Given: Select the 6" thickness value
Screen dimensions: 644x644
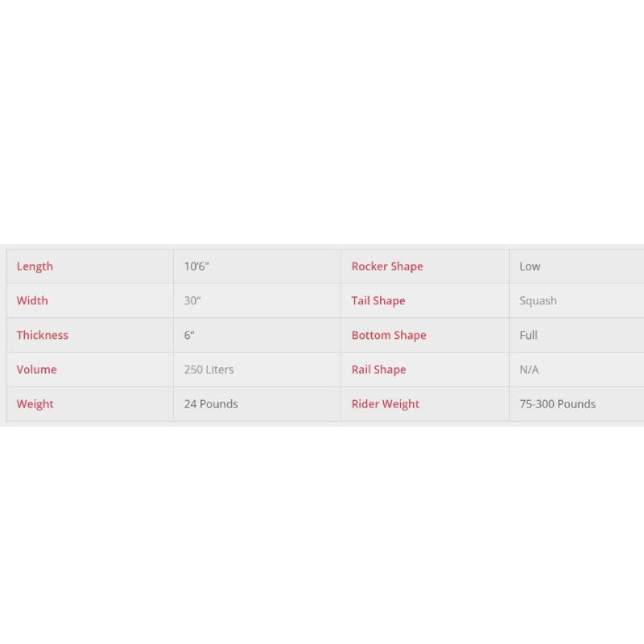Looking at the screenshot, I should tap(189, 335).
